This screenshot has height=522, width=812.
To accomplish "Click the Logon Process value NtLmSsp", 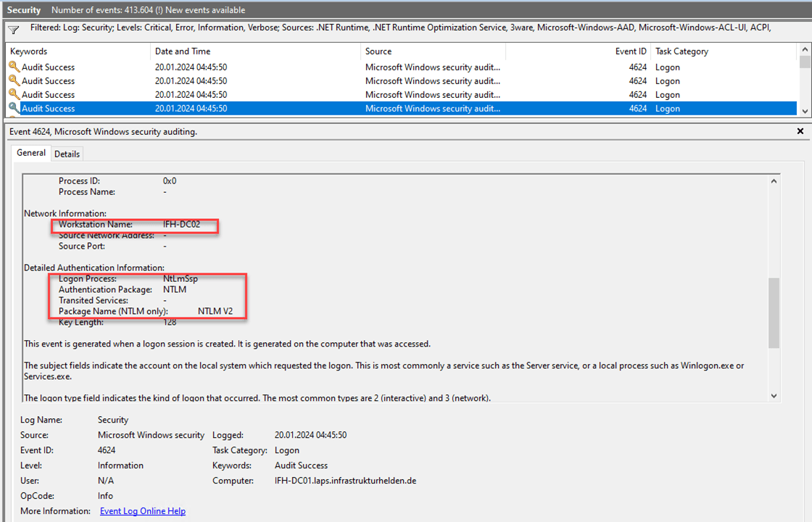I will [x=181, y=278].
